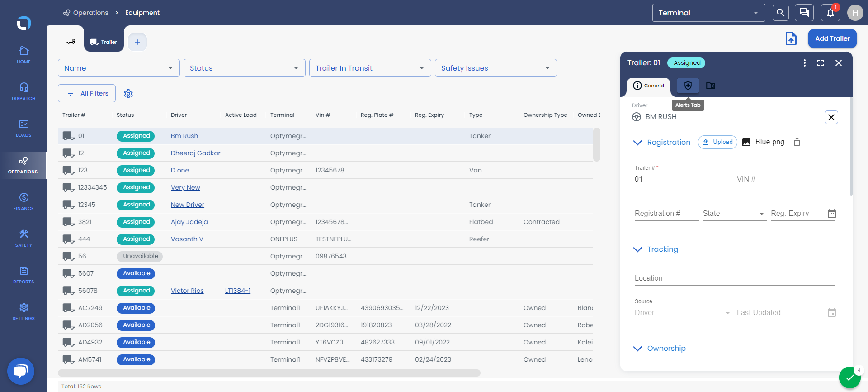Screen dimensions: 868x392
Task: Open the Status filter dropdown
Action: click(245, 68)
